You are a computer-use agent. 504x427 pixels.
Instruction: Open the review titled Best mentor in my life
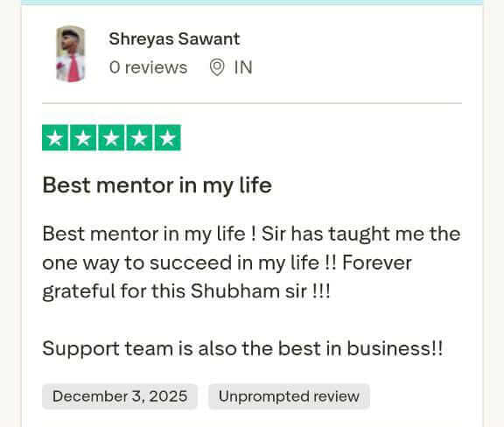[x=157, y=185]
